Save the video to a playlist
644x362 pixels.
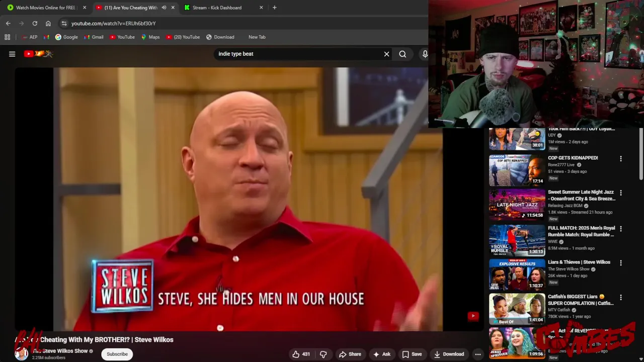click(x=412, y=354)
